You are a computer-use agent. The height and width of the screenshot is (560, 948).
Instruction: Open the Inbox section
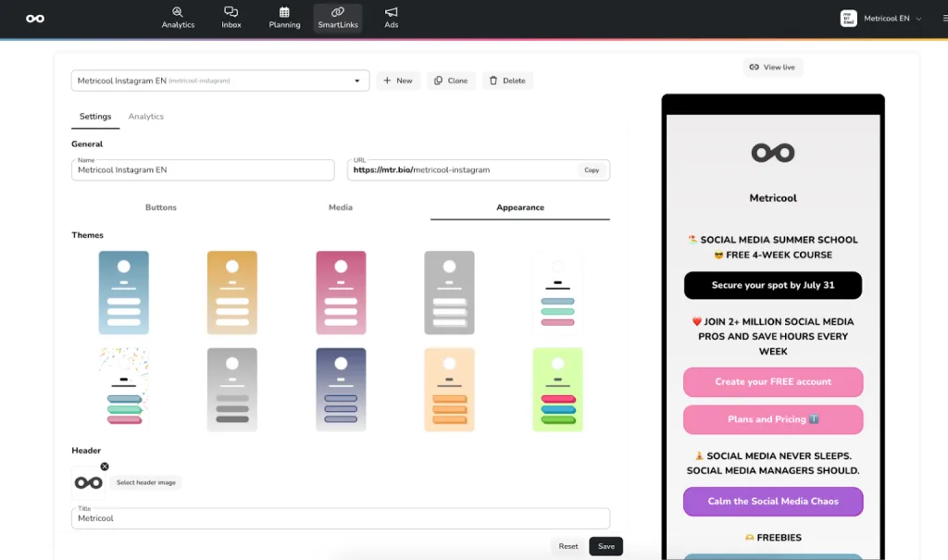point(231,18)
